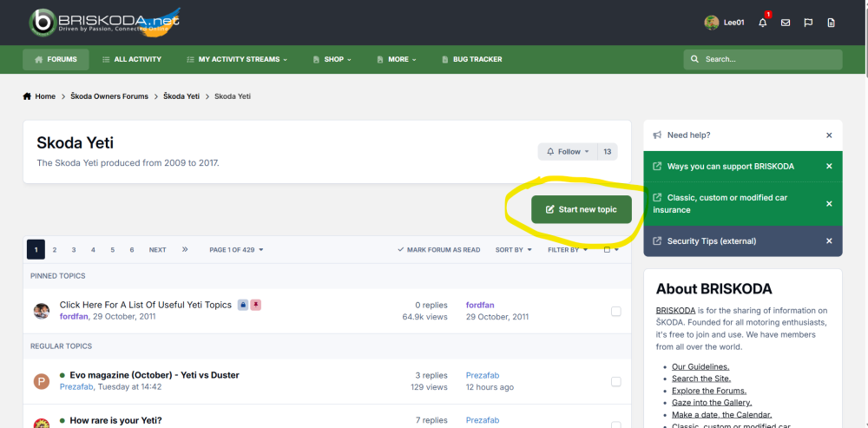This screenshot has height=428, width=868.
Task: Open the Follow dropdown
Action: 568,152
